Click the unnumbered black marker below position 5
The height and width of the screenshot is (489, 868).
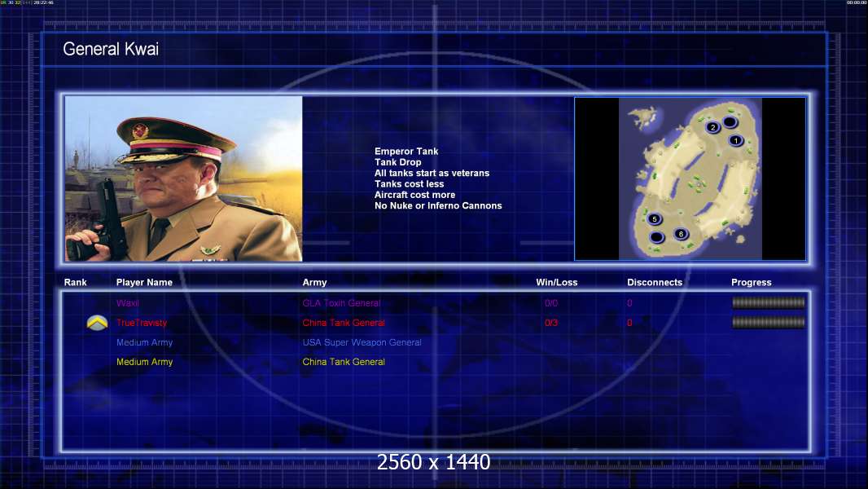click(656, 238)
